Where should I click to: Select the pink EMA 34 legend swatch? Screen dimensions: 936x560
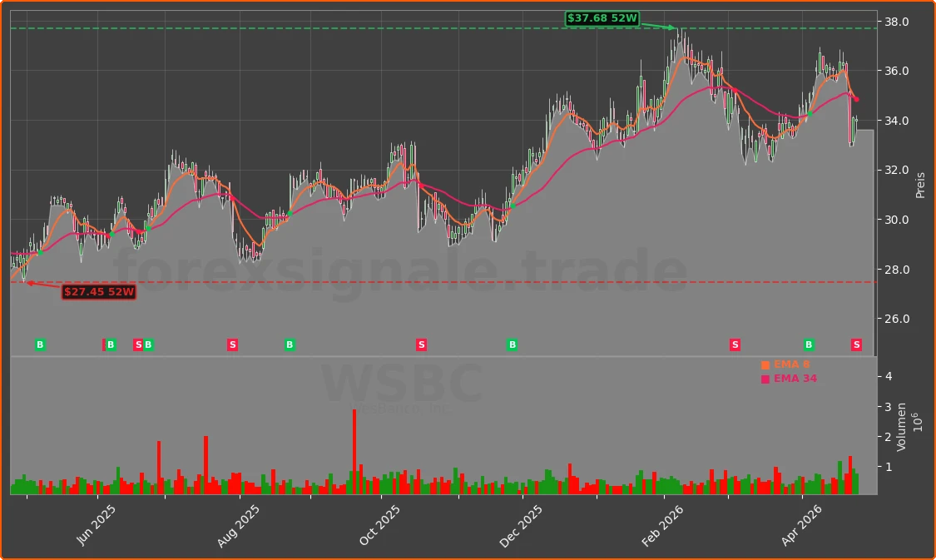pos(765,379)
